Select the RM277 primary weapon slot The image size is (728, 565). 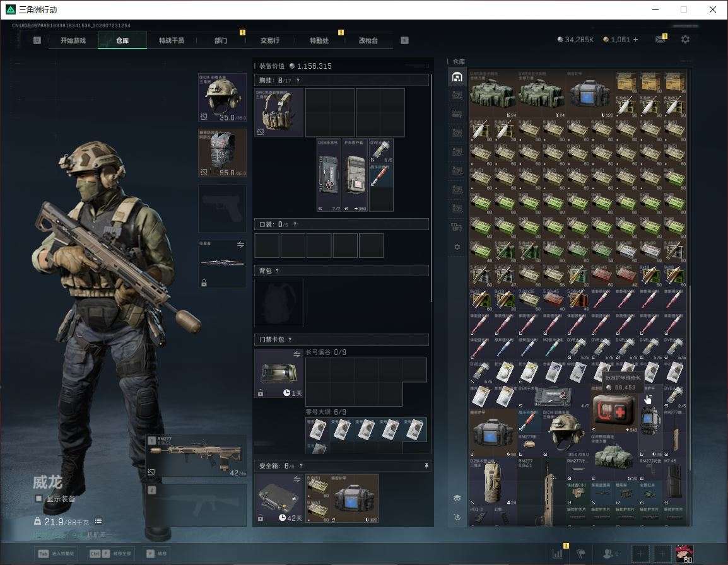(196, 456)
